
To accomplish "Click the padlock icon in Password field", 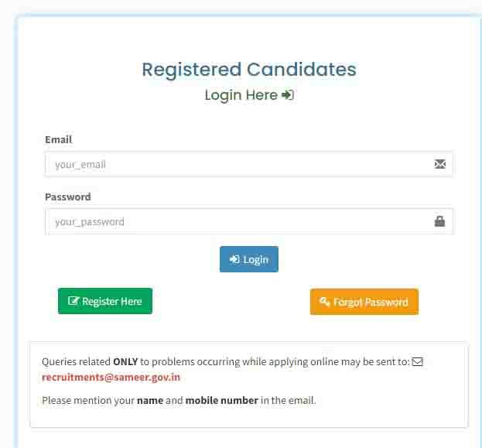I will pyautogui.click(x=439, y=221).
